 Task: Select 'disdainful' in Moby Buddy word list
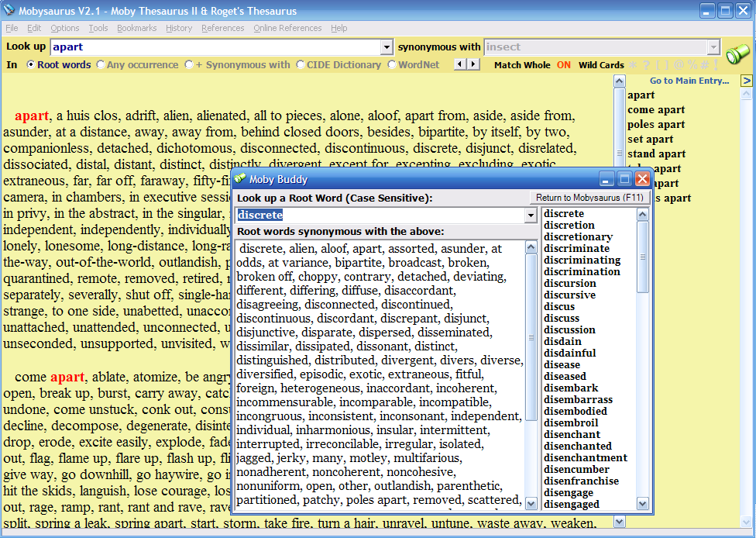tap(570, 353)
